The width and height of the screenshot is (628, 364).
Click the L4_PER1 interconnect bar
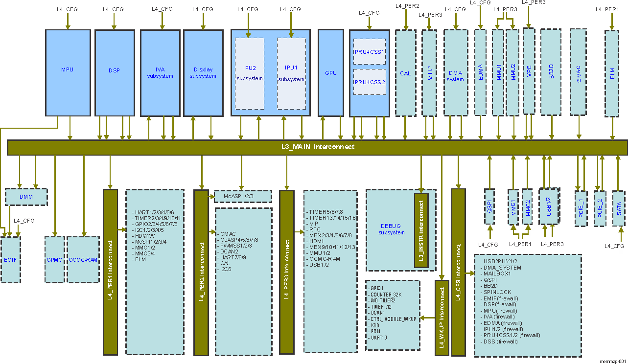click(111, 272)
